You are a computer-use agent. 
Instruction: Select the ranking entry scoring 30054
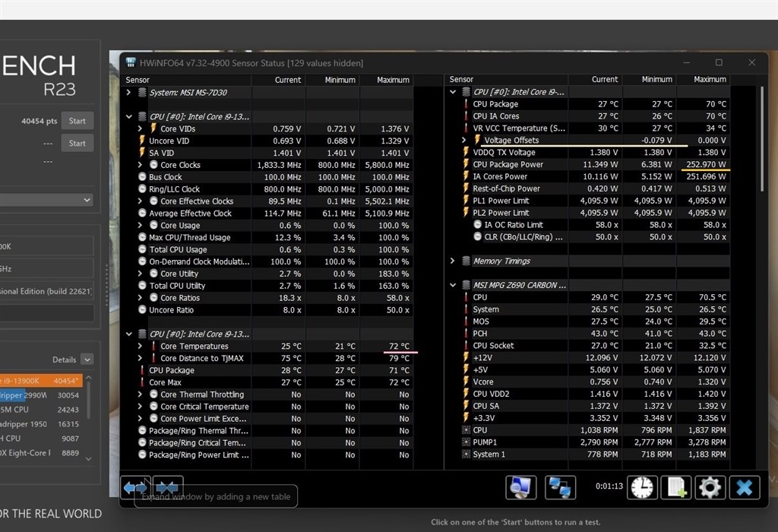[41, 395]
